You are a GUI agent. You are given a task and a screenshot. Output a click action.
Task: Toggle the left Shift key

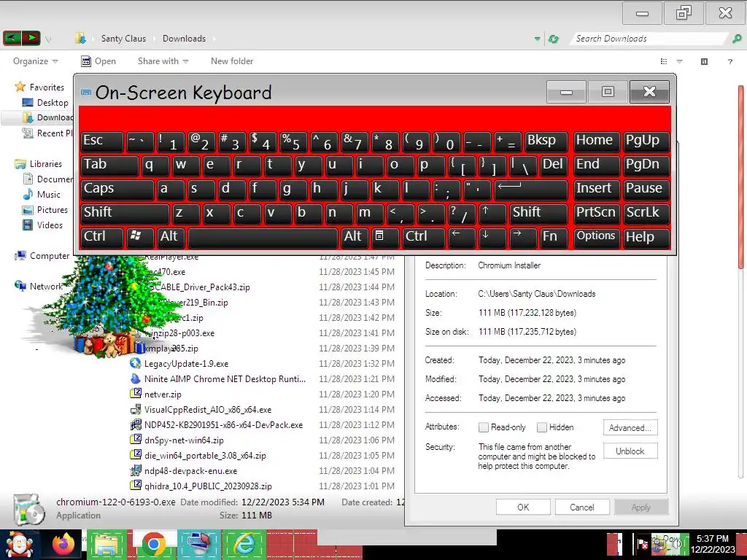[125, 213]
